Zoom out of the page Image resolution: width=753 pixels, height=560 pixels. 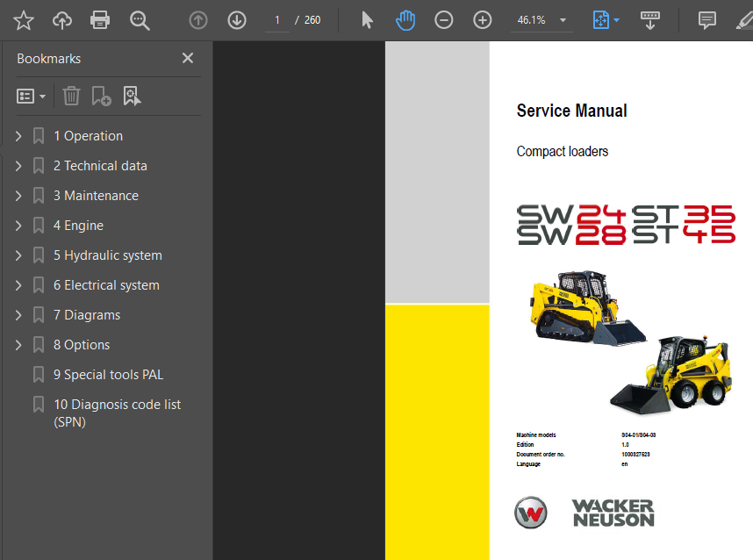[x=443, y=19]
